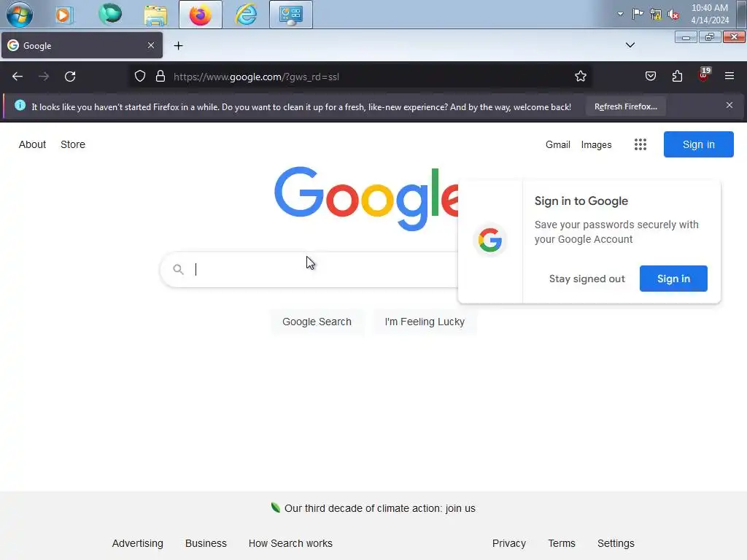
Task: Open the Advertising footer link
Action: (x=137, y=543)
